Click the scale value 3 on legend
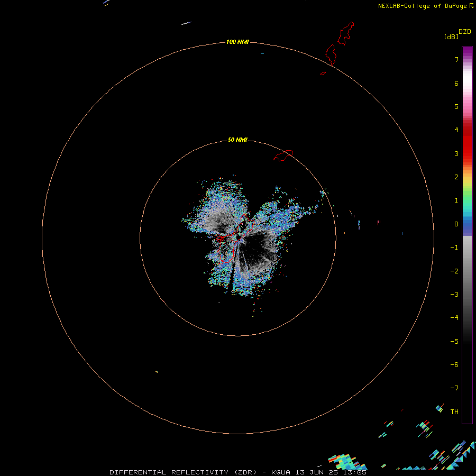 [456, 153]
